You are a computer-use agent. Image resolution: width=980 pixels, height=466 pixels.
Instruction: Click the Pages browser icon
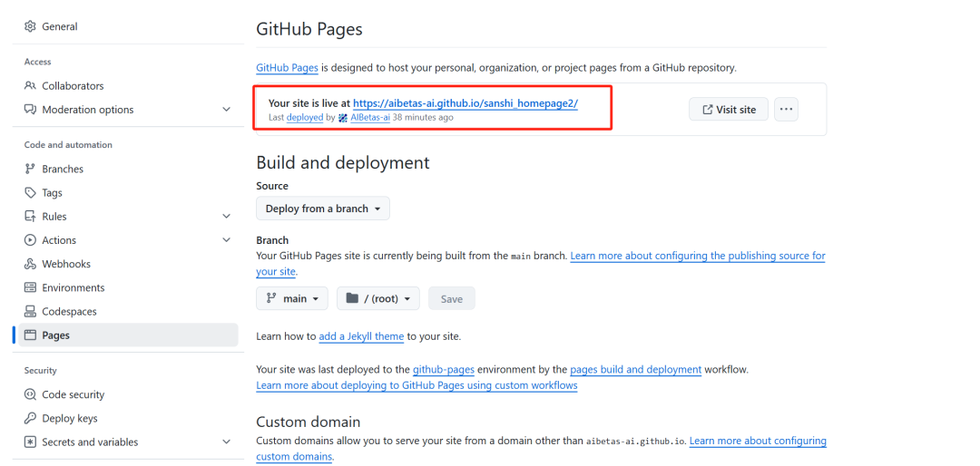[x=30, y=335]
